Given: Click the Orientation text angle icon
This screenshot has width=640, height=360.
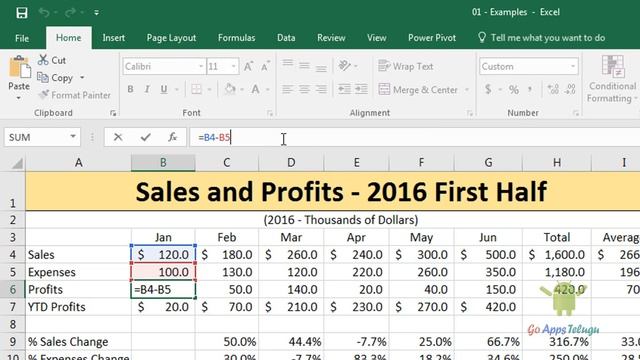Looking at the screenshot, I should tap(344, 65).
